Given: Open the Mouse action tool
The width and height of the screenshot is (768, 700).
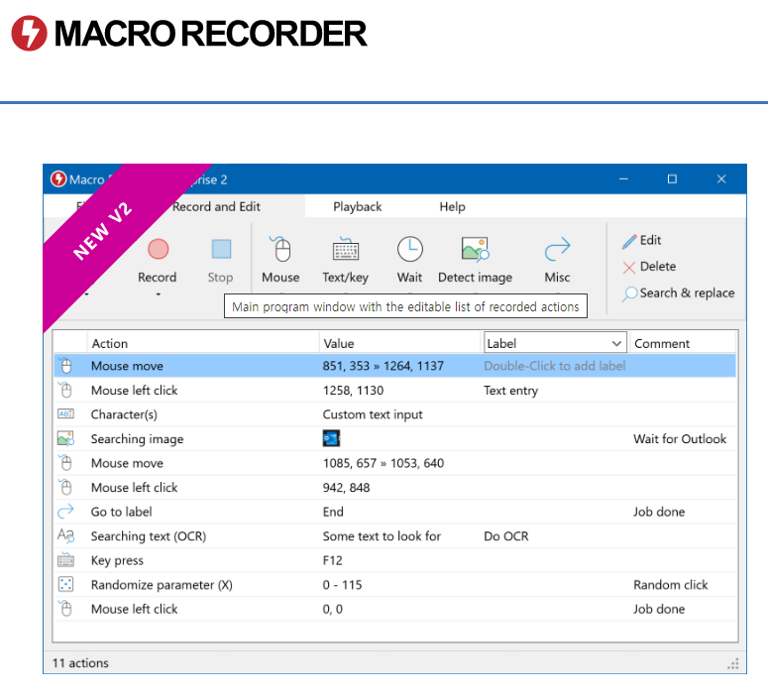Looking at the screenshot, I should click(280, 249).
